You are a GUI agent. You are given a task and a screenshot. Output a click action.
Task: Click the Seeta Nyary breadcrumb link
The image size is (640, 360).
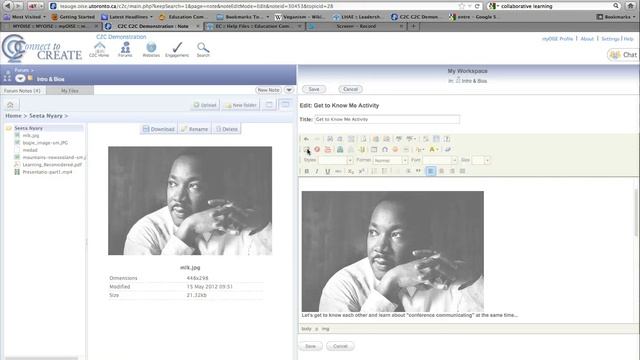click(46, 116)
